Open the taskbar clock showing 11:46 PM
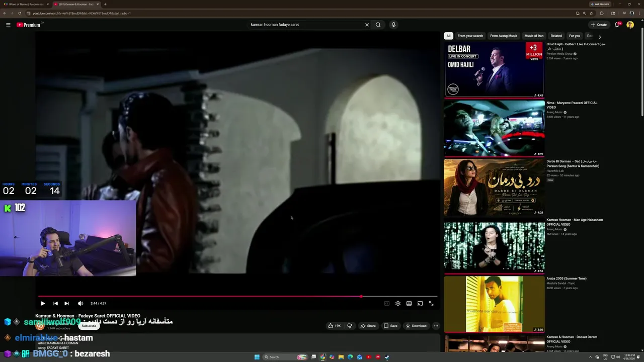Viewport: 644px width, 362px height. pyautogui.click(x=629, y=357)
